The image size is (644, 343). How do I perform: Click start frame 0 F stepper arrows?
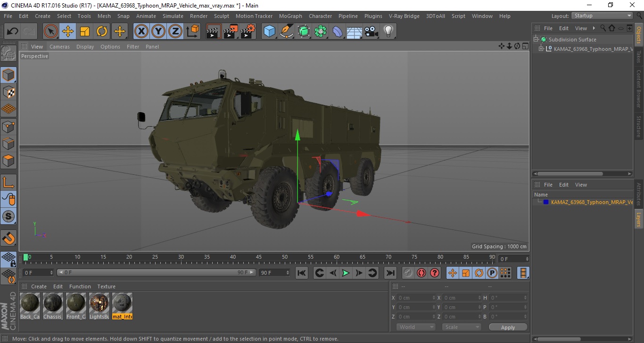[52, 272]
